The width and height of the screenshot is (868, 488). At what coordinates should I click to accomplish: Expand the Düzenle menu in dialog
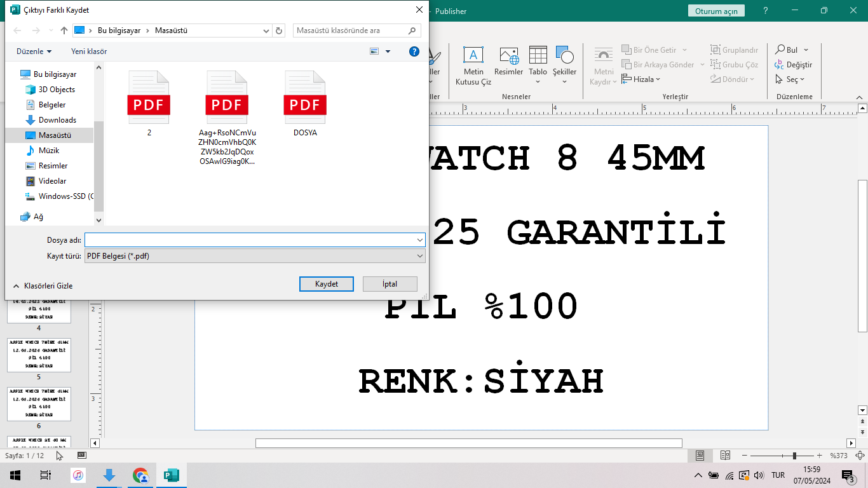(x=34, y=51)
